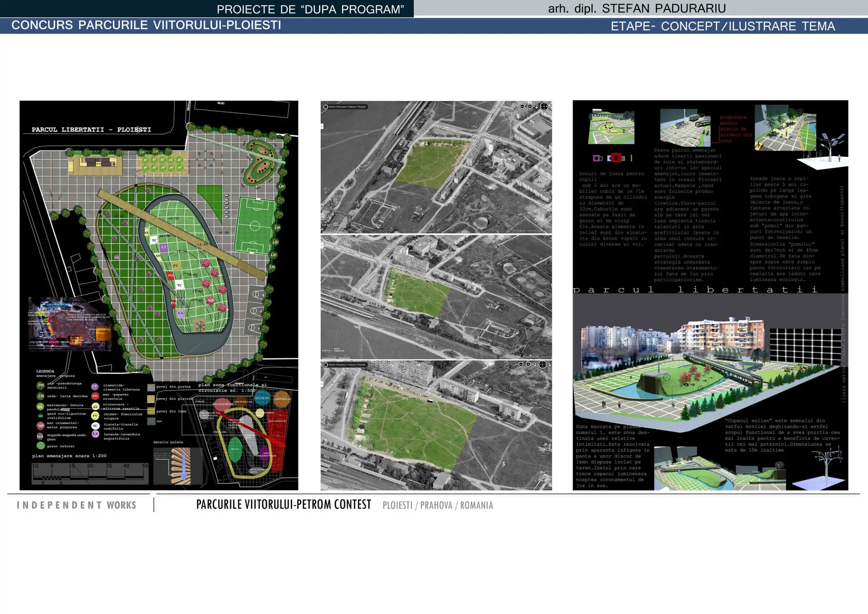
Task: Click globe icon in top map breadcrumb
Action: [x=325, y=107]
